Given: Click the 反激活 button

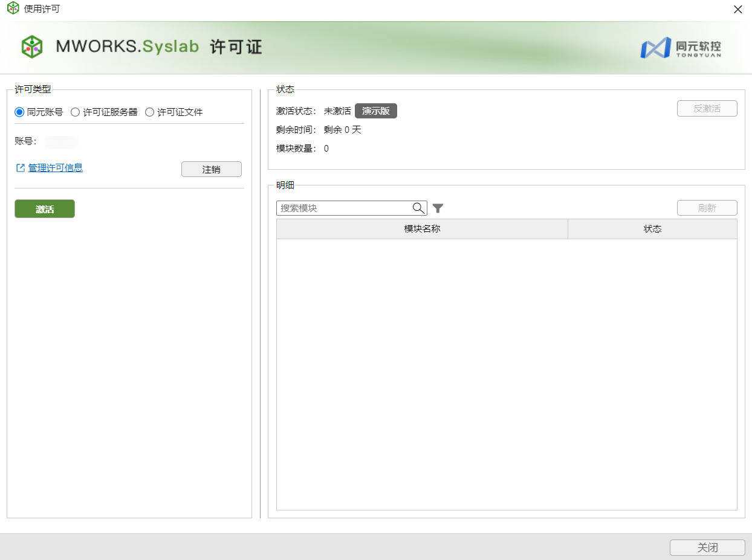Looking at the screenshot, I should coord(707,109).
